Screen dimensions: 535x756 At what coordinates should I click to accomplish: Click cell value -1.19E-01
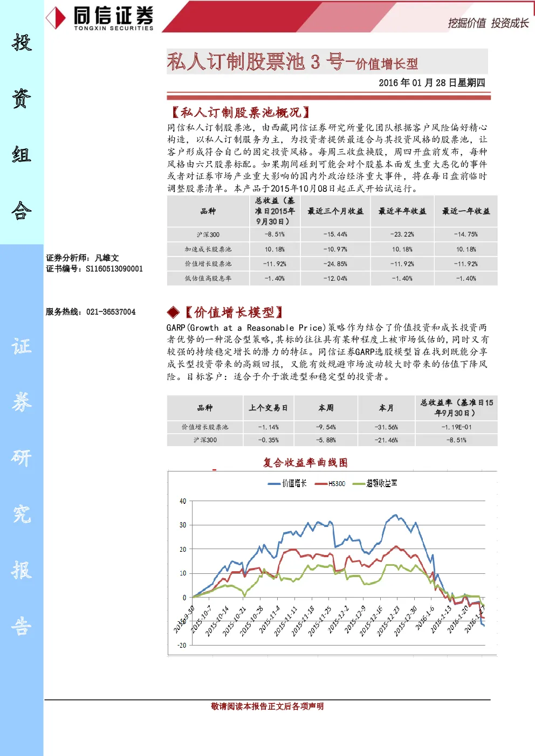pyautogui.click(x=456, y=427)
